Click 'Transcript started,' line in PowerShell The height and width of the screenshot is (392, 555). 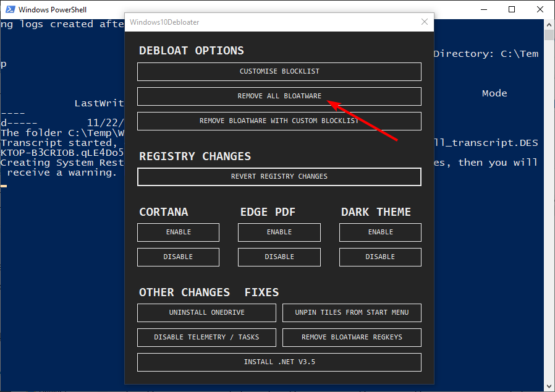(x=59, y=143)
